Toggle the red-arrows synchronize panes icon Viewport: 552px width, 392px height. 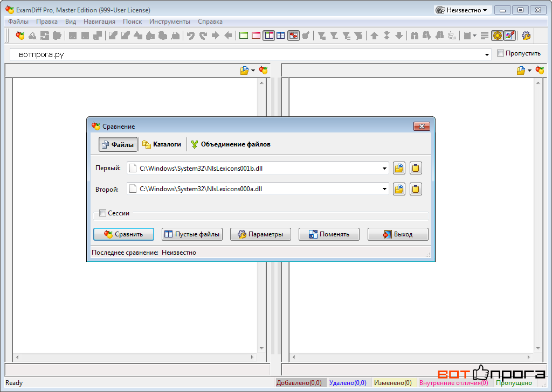tap(293, 36)
